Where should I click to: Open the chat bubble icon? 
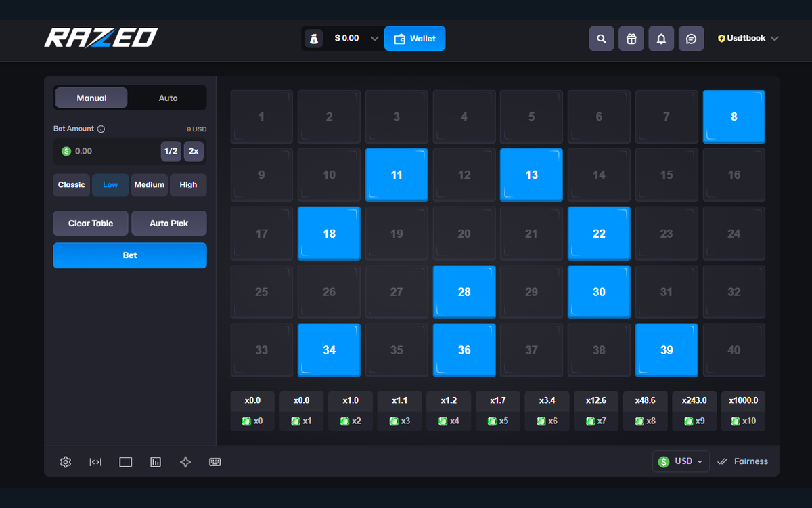pos(691,39)
